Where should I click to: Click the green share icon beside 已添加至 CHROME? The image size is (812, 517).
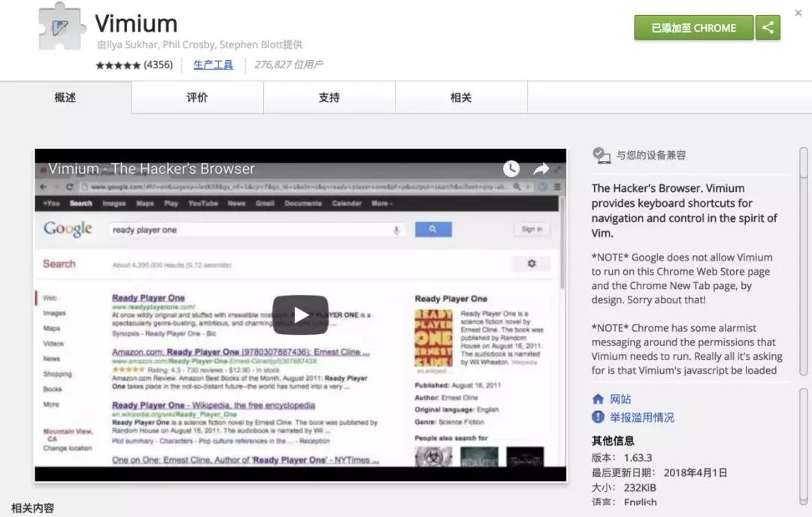coord(768,27)
